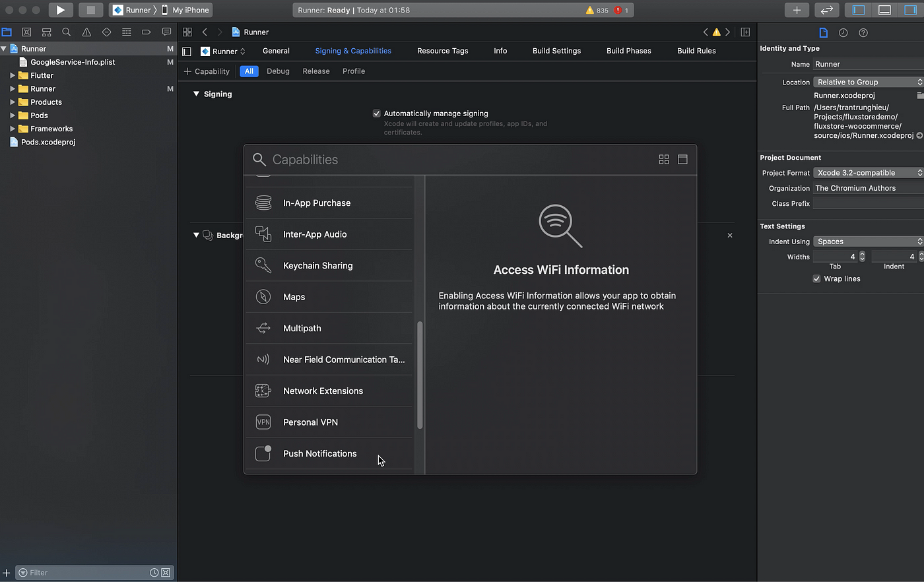Show the File inspector icon
Viewport: 924px width, 582px height.
tap(823, 32)
